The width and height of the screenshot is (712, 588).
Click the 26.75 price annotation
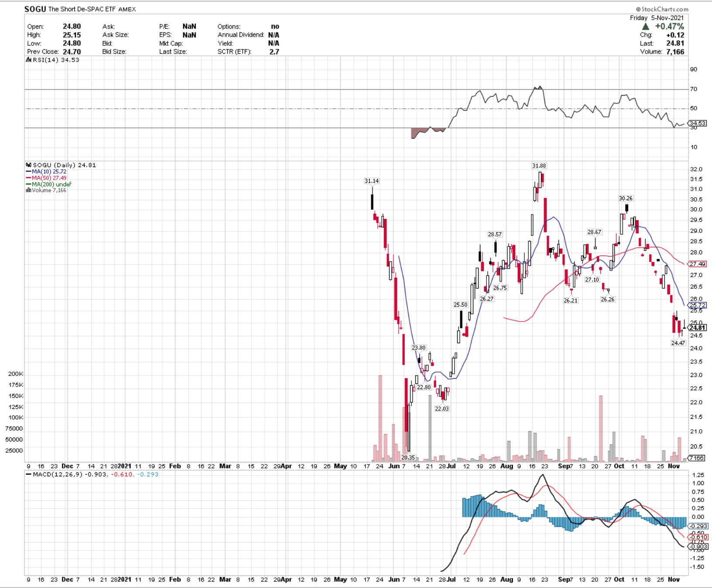click(500, 288)
